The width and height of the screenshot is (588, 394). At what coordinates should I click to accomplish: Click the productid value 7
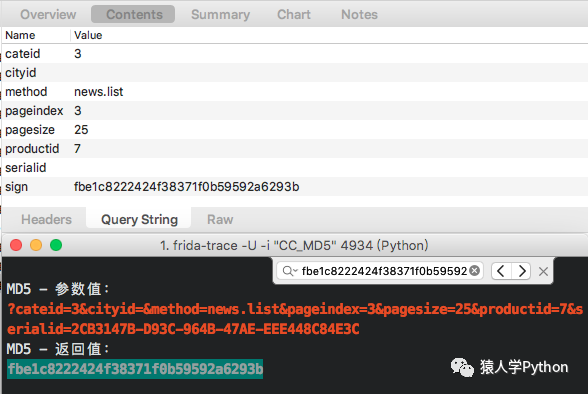pos(77,149)
